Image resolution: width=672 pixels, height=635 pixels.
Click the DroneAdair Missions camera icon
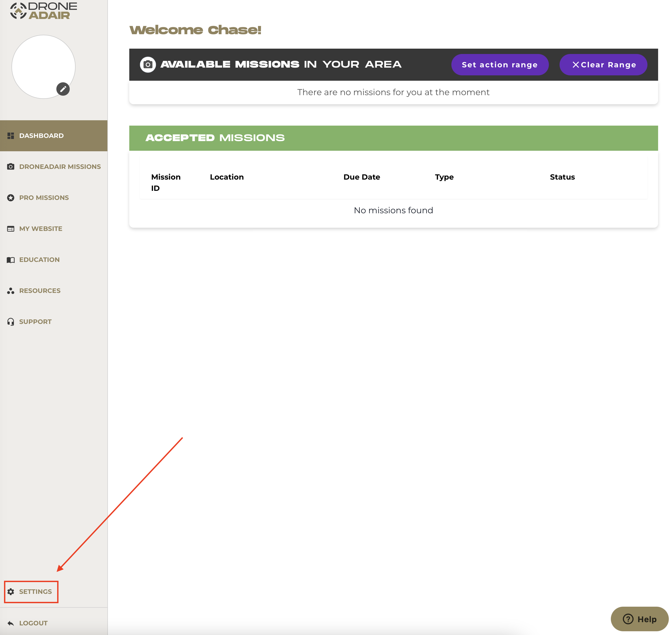[11, 167]
